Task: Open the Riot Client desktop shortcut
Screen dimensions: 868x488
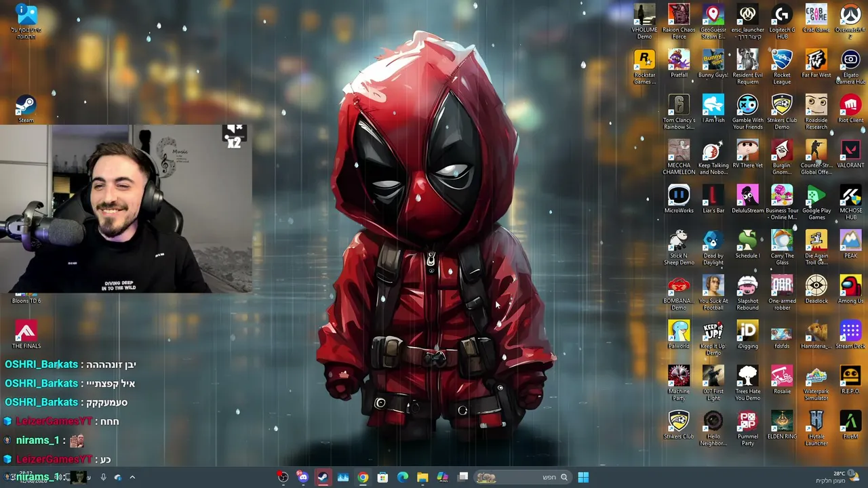Action: tap(850, 108)
